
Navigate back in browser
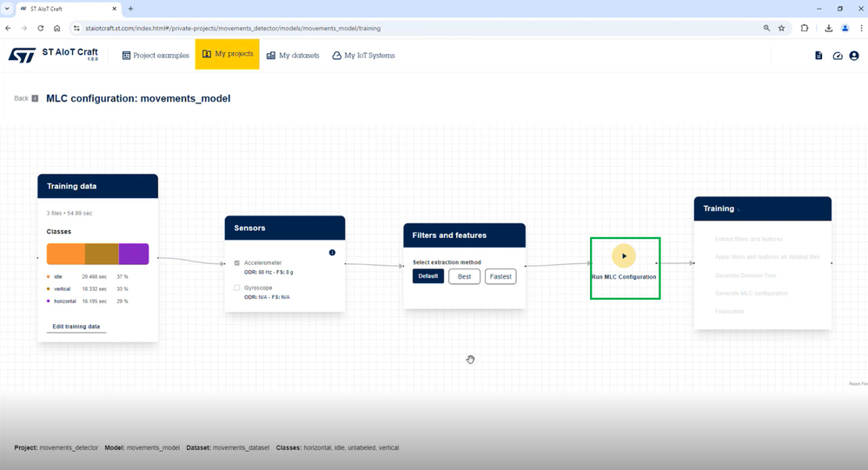pyautogui.click(x=8, y=28)
